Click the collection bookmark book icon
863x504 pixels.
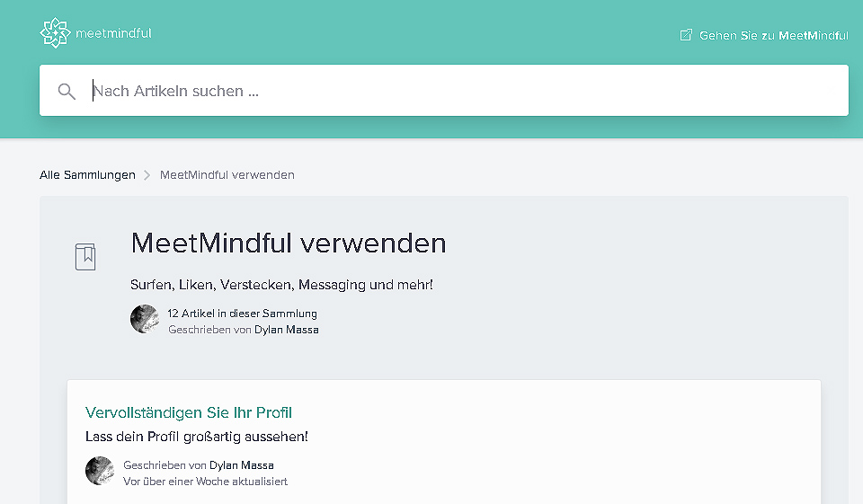(x=85, y=256)
